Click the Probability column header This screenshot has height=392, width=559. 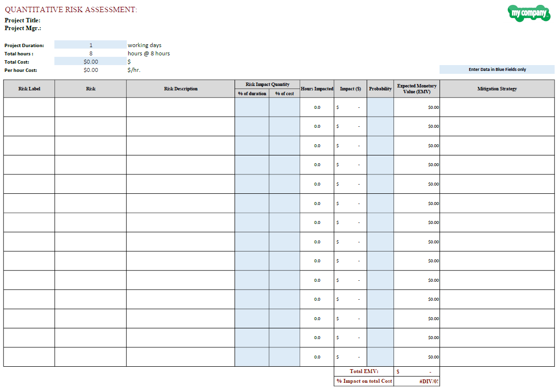tap(380, 88)
